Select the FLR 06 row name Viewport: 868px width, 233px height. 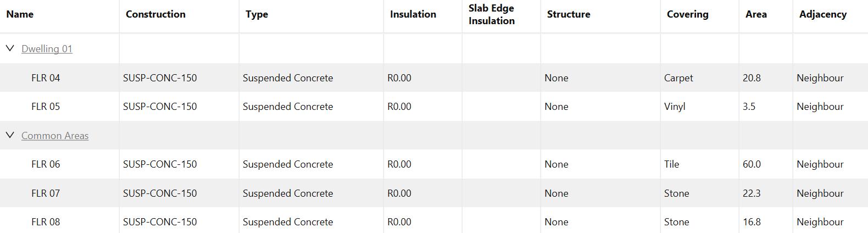46,164
